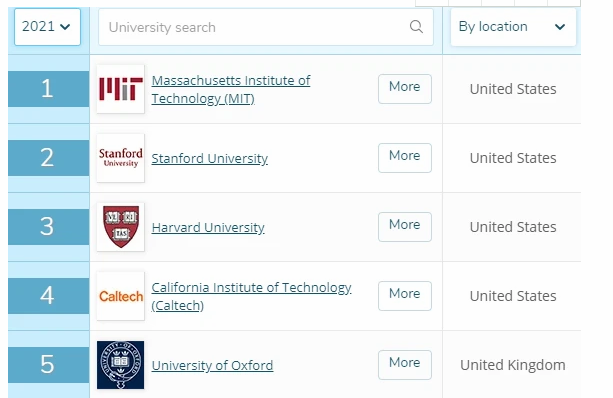This screenshot has width=613, height=398.
Task: Open Massachusetts Institute of Technology link
Action: [231, 89]
